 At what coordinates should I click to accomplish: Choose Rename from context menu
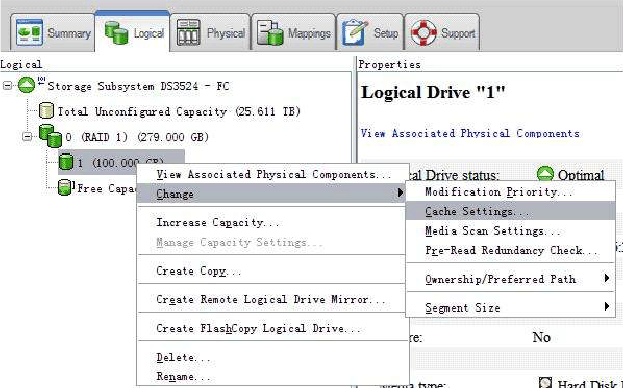coord(273,376)
